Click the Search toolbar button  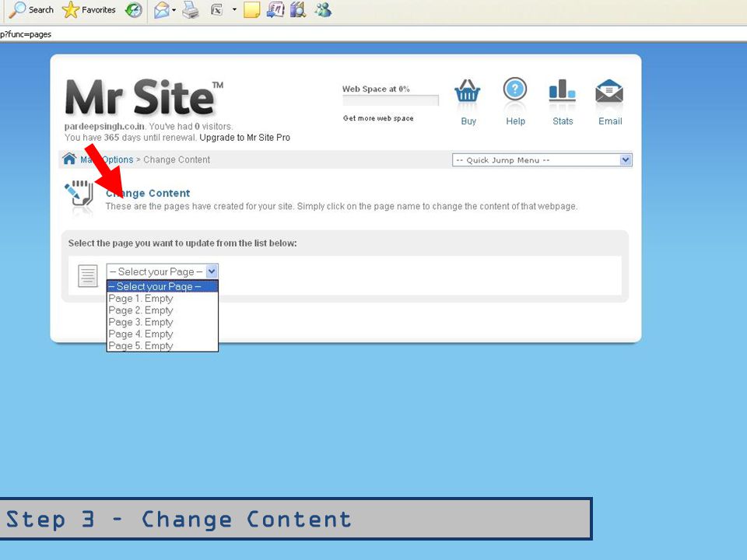pyautogui.click(x=31, y=9)
